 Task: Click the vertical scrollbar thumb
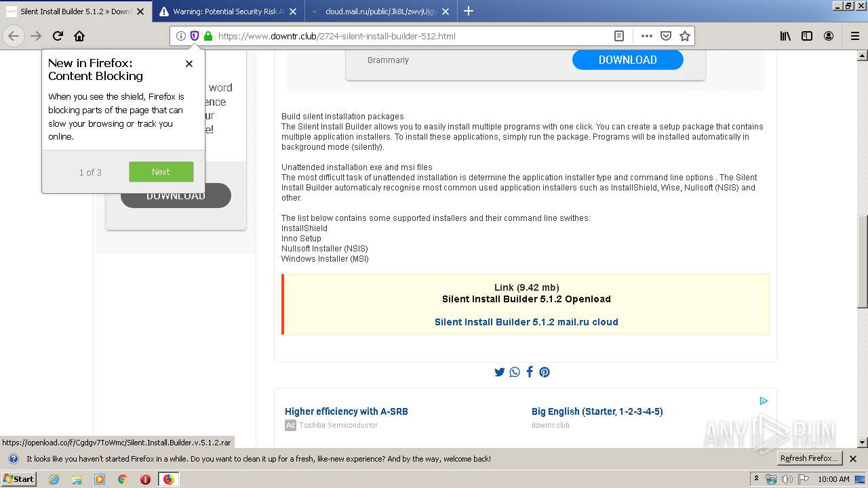863,261
